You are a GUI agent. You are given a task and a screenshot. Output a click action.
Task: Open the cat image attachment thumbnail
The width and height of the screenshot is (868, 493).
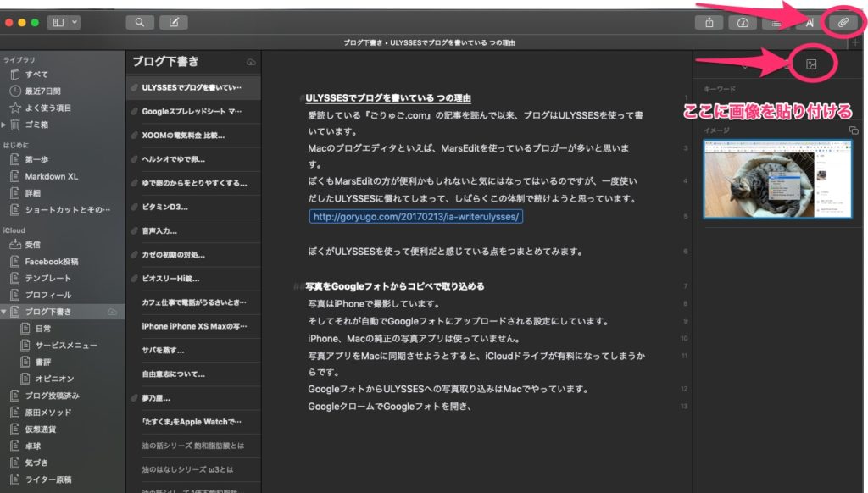777,179
